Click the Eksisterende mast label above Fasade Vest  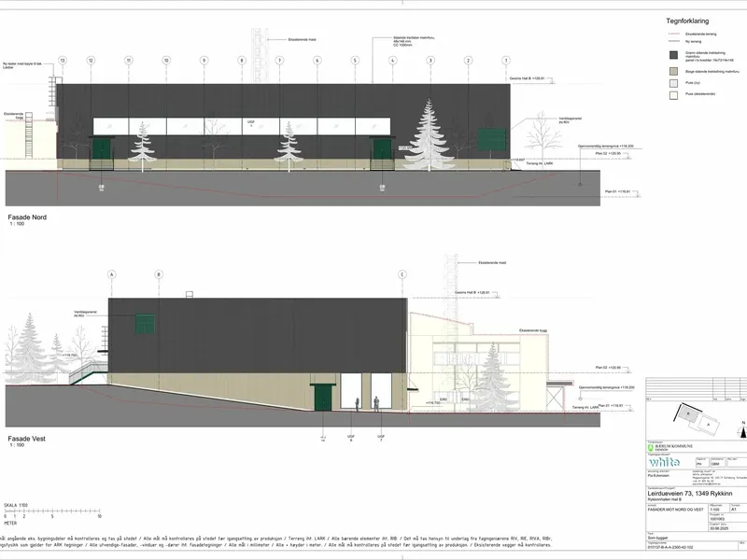point(492,262)
